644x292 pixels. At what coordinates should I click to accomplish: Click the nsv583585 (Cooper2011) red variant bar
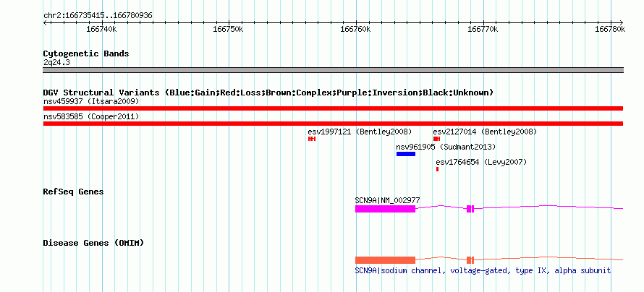coord(333,124)
